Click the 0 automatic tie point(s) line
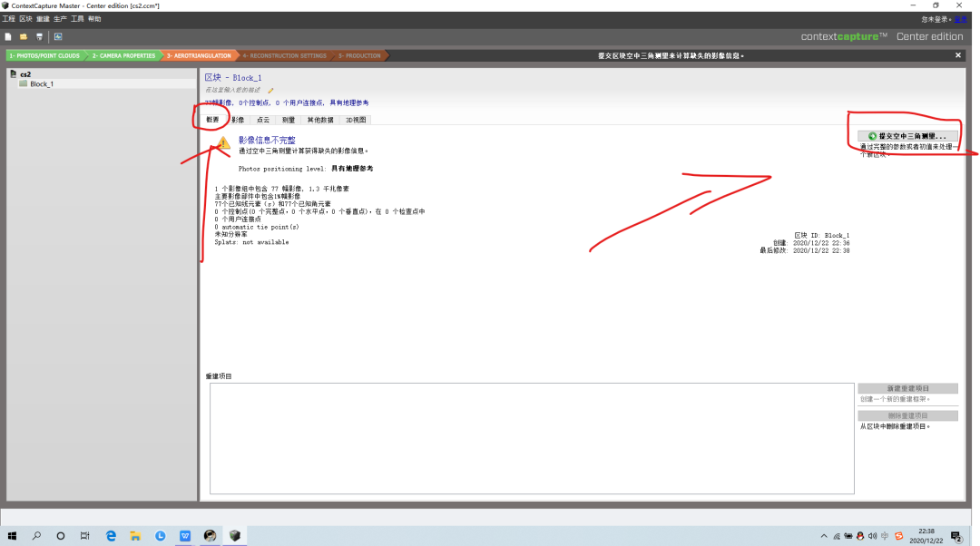 point(257,228)
